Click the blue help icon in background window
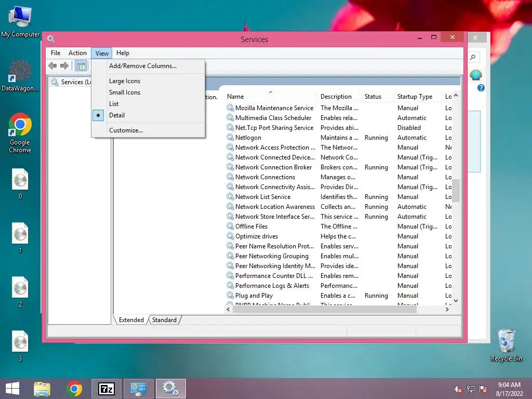532x399 pixels. coord(481,88)
